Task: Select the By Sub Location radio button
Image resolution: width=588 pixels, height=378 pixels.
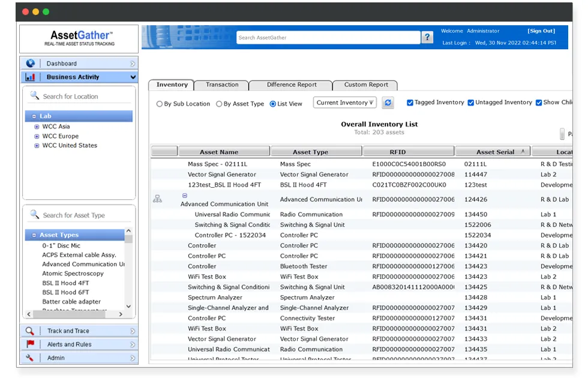Action: click(160, 104)
